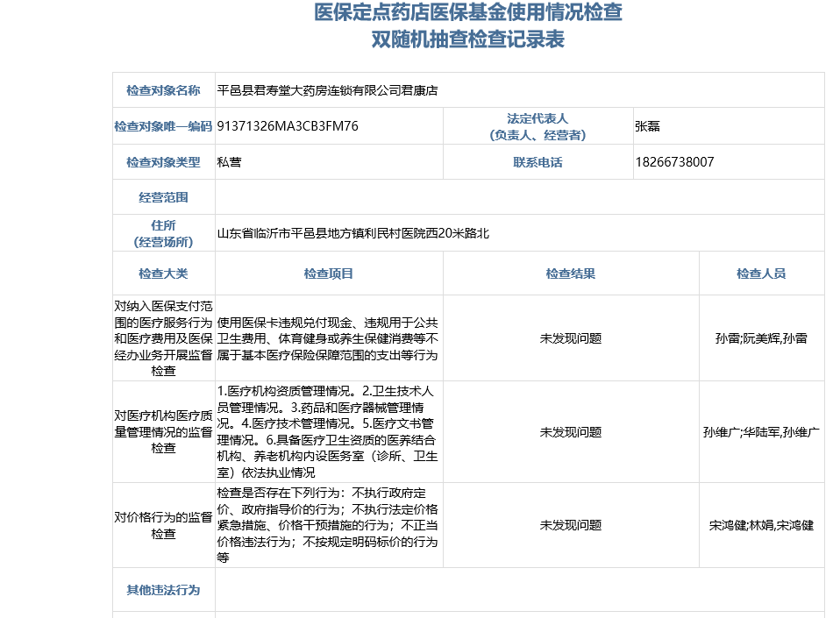Click the subtitle 双随机抽查检查记录表

click(x=467, y=39)
